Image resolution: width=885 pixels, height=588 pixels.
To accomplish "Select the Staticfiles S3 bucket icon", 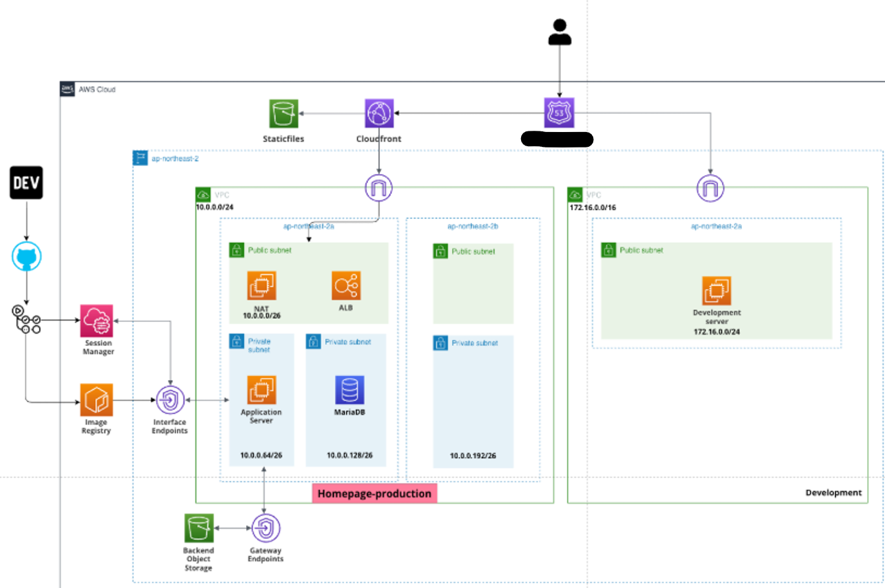I will pyautogui.click(x=283, y=114).
